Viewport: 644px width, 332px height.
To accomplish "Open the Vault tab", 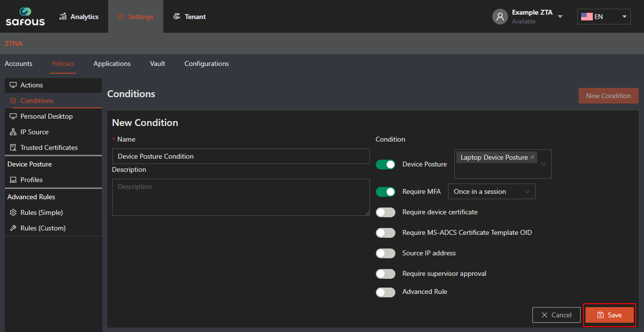I will click(x=157, y=64).
